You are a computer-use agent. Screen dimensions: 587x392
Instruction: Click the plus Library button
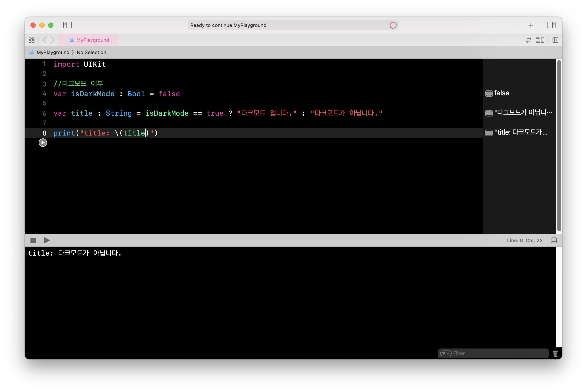coord(531,25)
